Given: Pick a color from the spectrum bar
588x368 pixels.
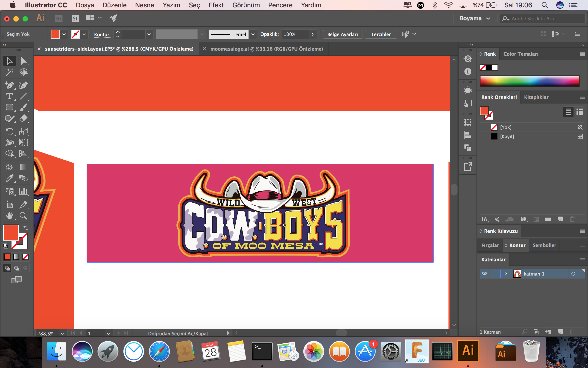Looking at the screenshot, I should (x=530, y=81).
